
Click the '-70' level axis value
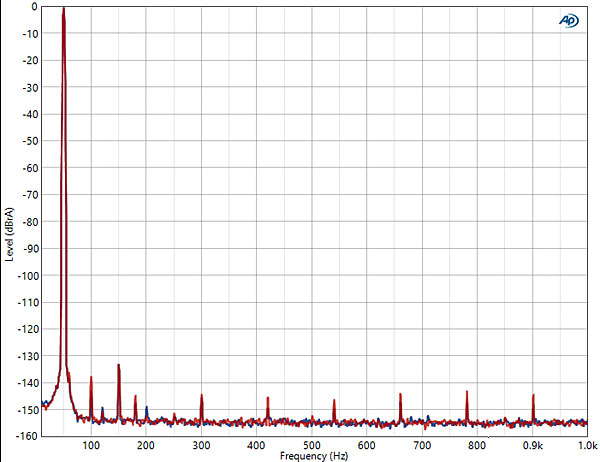31,195
